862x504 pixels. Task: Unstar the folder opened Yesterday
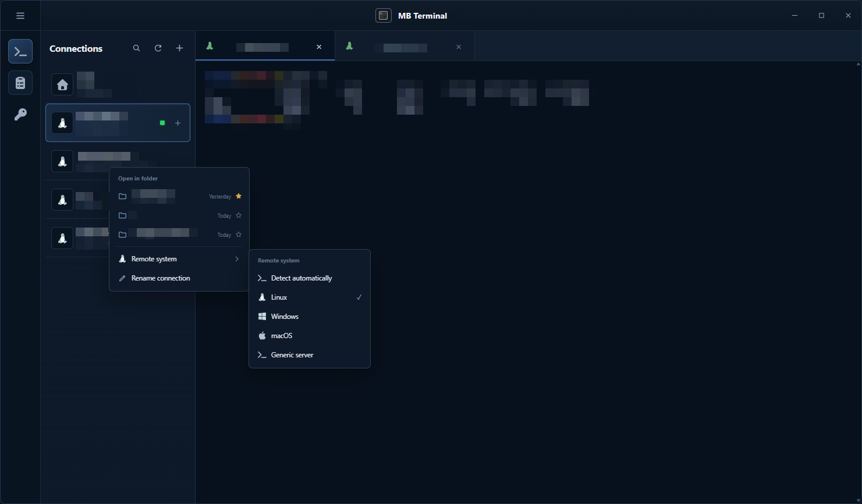[239, 196]
